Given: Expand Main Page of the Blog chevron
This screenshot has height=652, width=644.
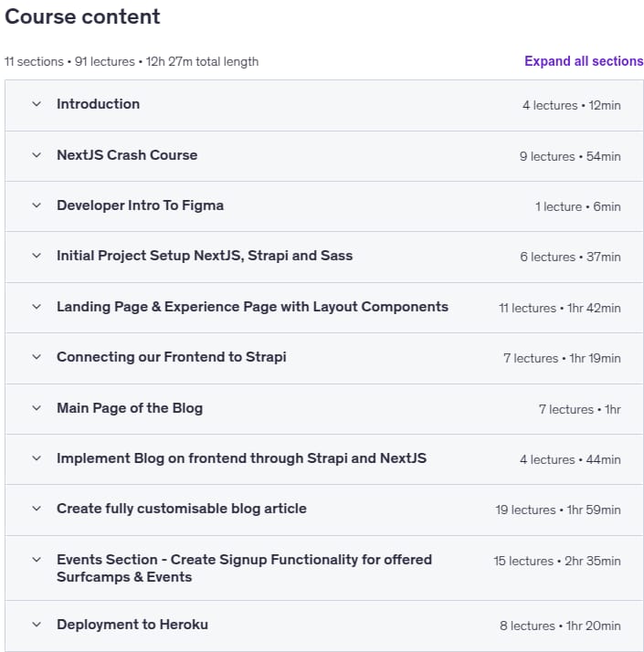Looking at the screenshot, I should pos(37,408).
